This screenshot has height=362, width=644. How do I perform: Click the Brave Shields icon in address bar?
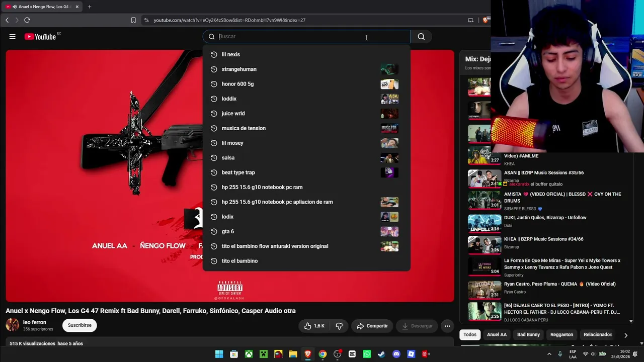485,20
